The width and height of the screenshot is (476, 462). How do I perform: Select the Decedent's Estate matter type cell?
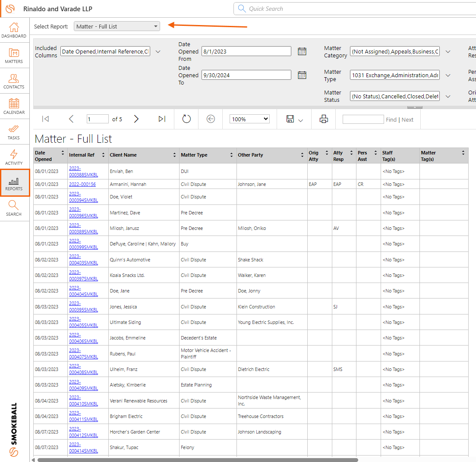[x=199, y=338]
